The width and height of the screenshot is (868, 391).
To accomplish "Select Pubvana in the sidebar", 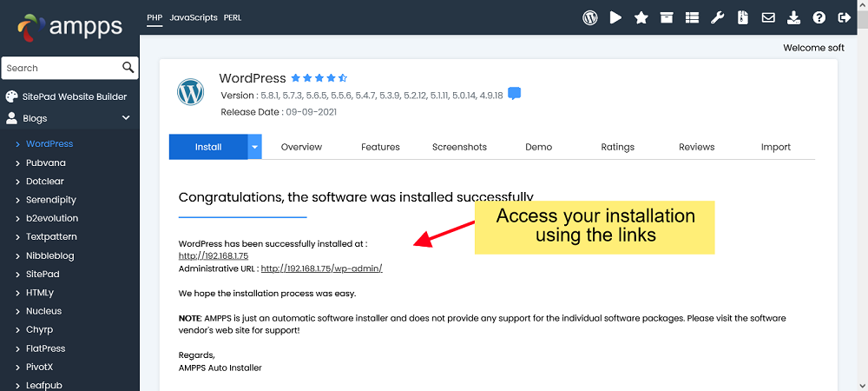I will (45, 162).
